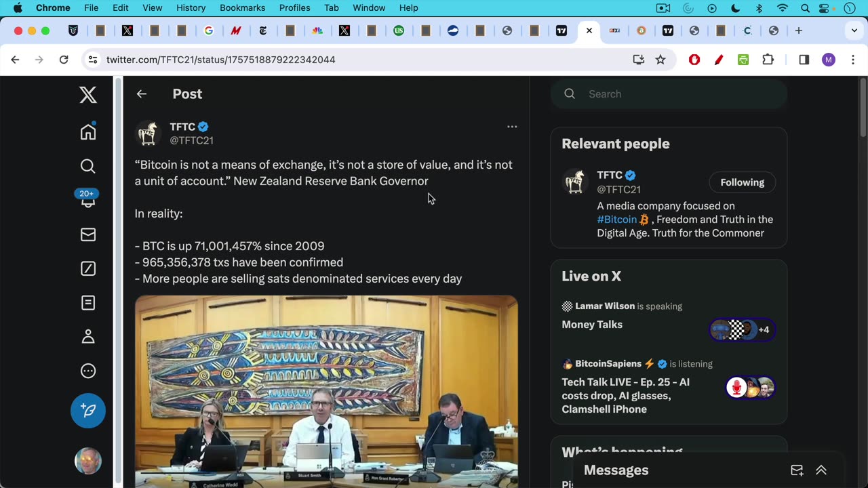The image size is (868, 488).
Task: Go back using the Post back arrow
Action: (x=142, y=94)
